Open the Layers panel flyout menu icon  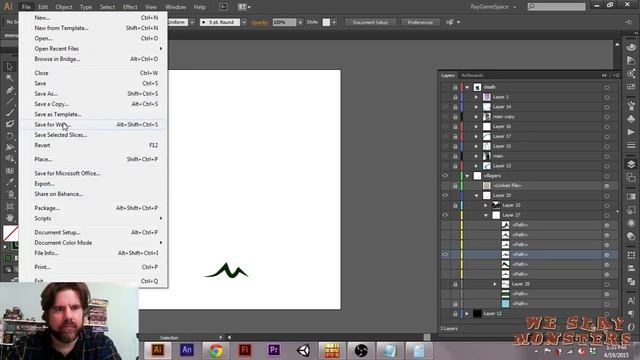coord(616,76)
